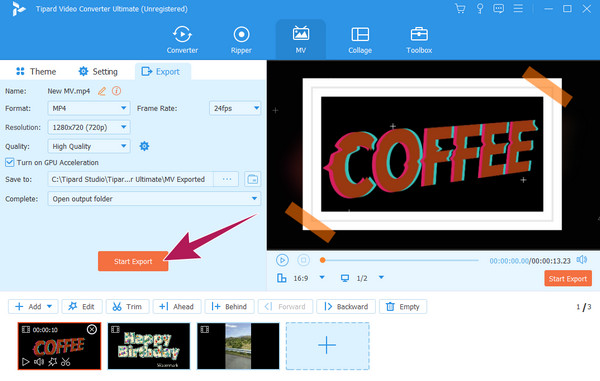Screen dimensions: 600x381
Task: Click the Trim scissors button
Action: (x=127, y=306)
